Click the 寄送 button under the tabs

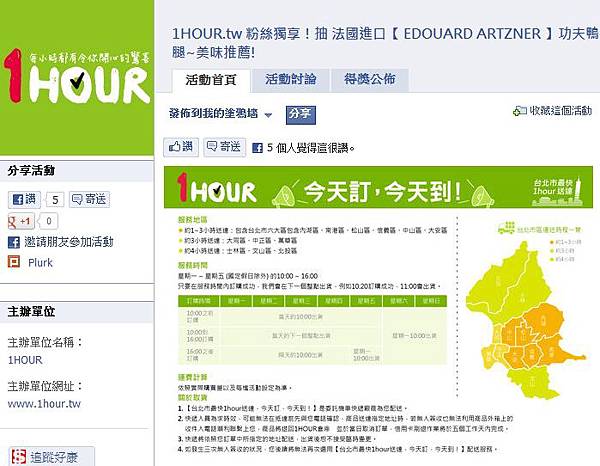224,147
